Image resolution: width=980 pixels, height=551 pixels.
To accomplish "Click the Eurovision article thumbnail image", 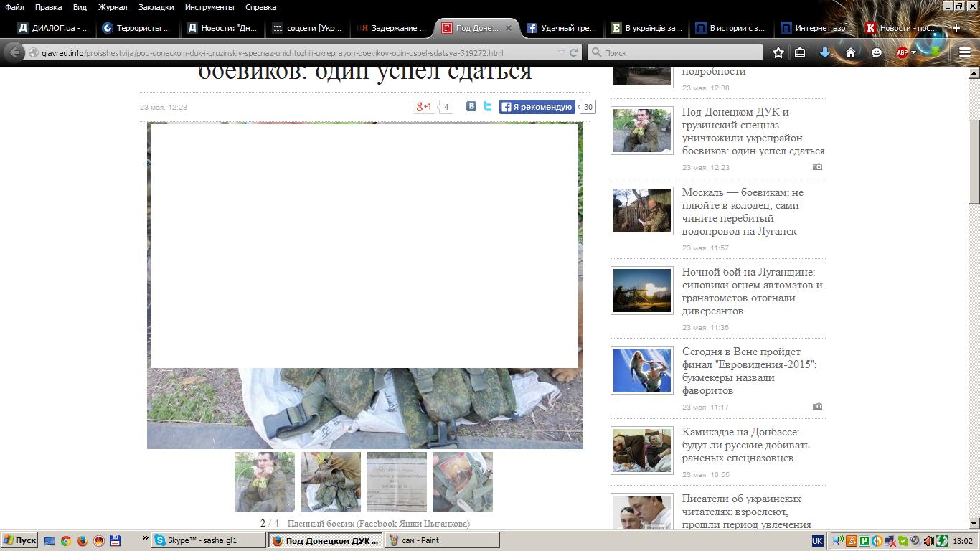I will point(642,371).
